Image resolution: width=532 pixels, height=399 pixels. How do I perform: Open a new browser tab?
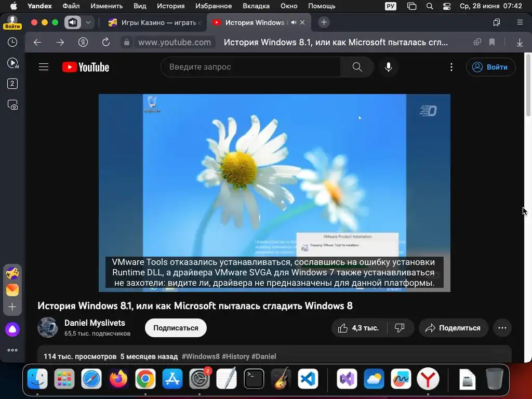click(x=324, y=22)
